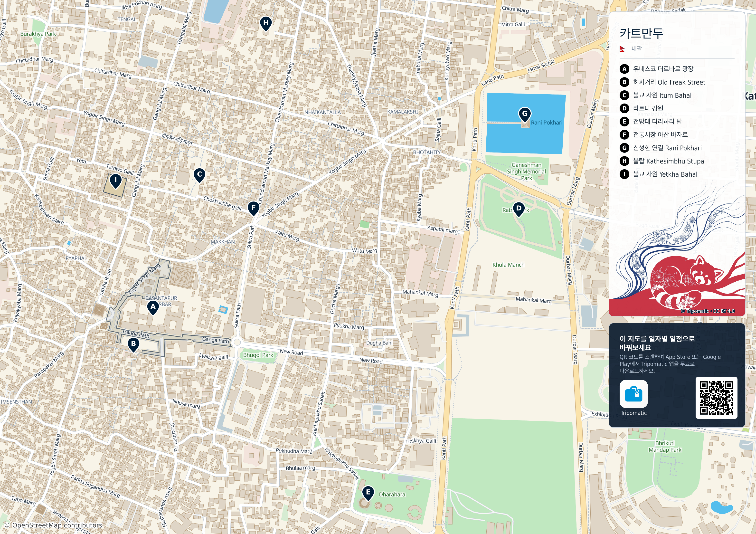756x534 pixels.
Task: Click map pin B near Ganga Path
Action: tap(133, 344)
